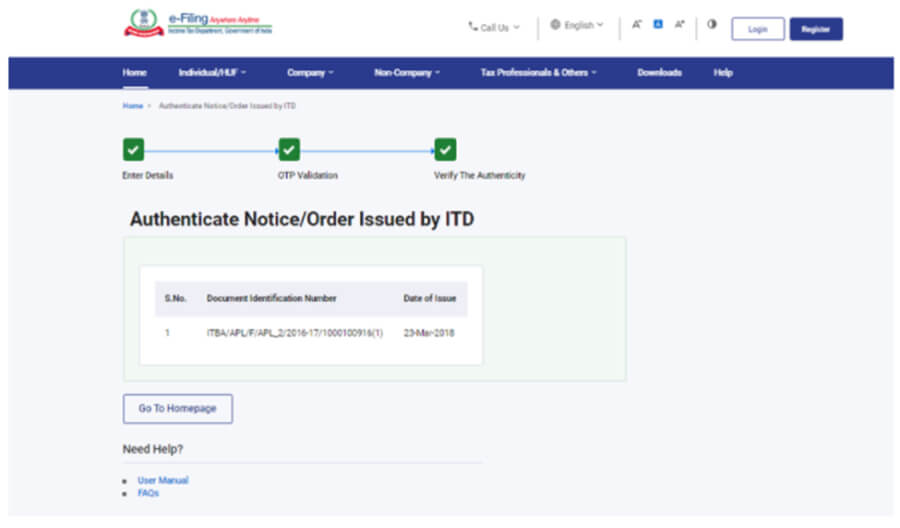Screen dimensions: 900x528
Task: Expand the Individual/HUF menu
Action: (x=212, y=73)
